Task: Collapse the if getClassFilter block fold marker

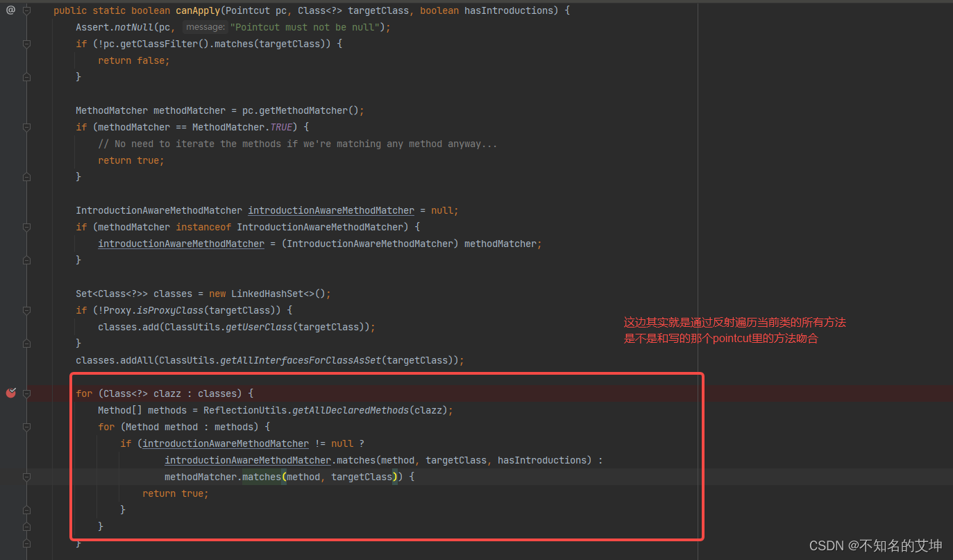Action: (x=26, y=44)
